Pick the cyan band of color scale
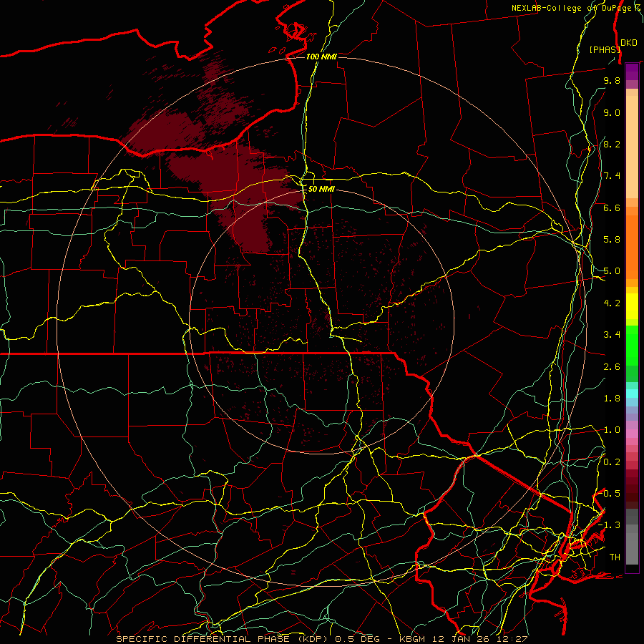644x644 pixels. (x=632, y=393)
